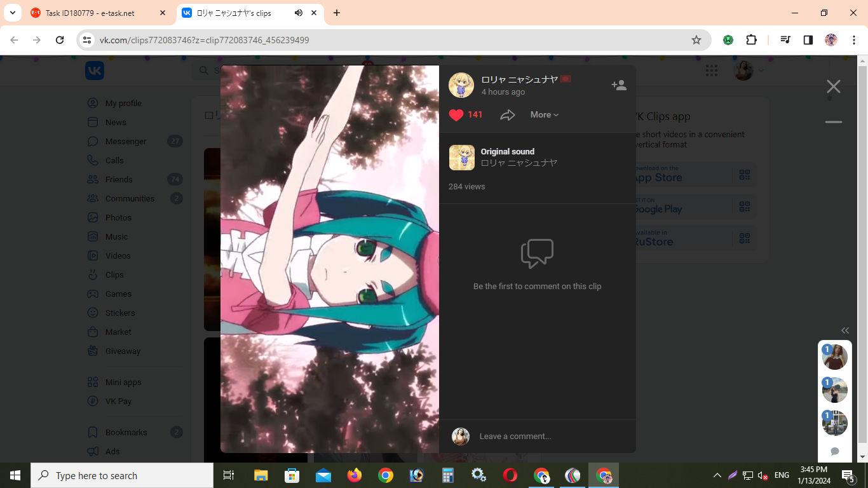Open Mini apps in sidebar
Screen dimensions: 868x488
123,382
